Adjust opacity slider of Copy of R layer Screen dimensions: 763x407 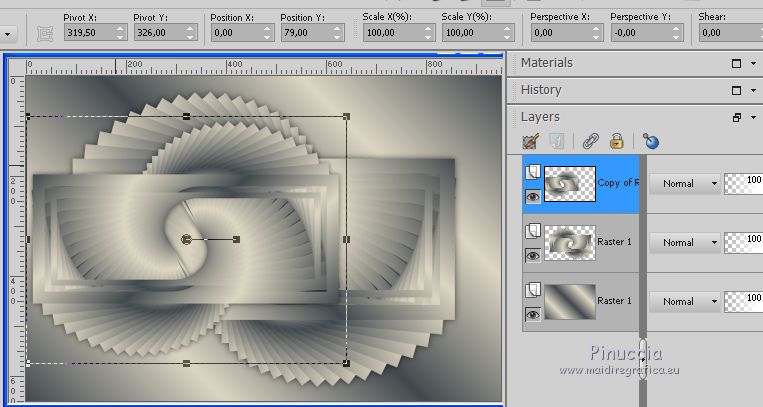point(743,184)
